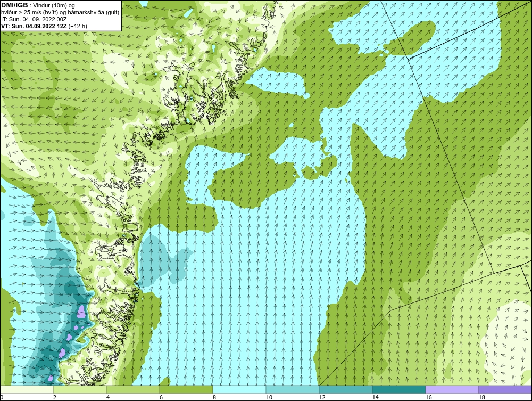Viewport: 532px width, 401px height.
Task: Click the '18' scale label under the color bar
Action: [x=481, y=397]
